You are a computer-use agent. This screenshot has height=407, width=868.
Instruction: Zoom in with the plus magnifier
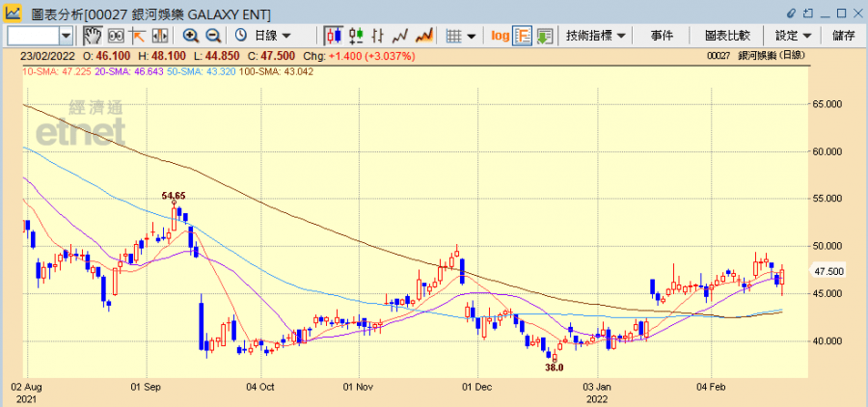190,36
